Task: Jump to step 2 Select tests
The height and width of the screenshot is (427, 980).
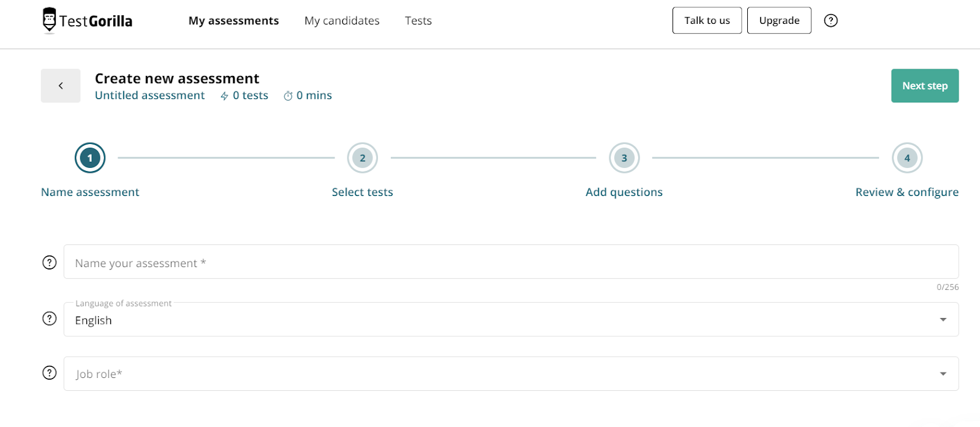Action: [x=363, y=158]
